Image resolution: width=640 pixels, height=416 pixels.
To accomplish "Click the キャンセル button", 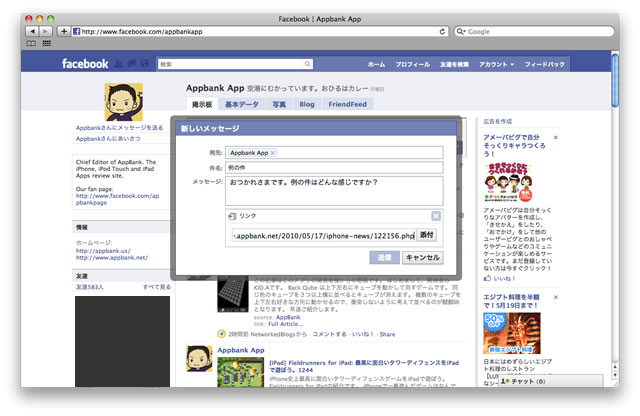I will pos(422,258).
